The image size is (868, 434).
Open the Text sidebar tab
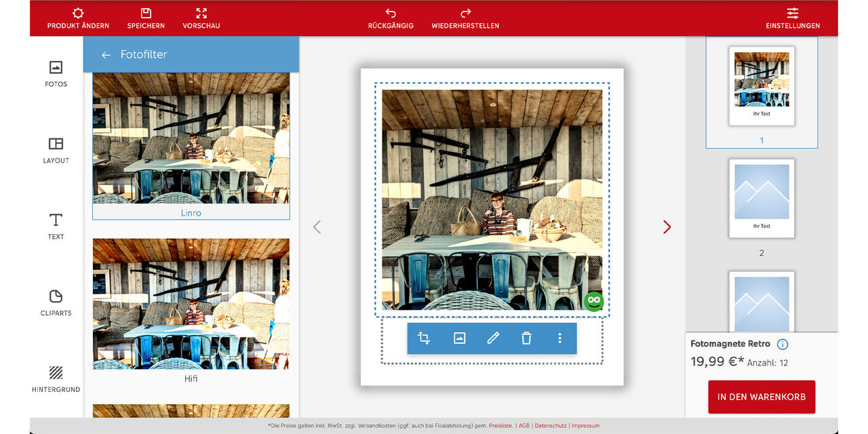pyautogui.click(x=56, y=226)
